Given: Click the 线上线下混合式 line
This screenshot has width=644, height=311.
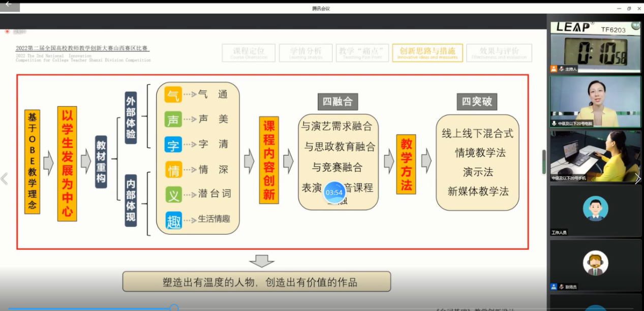Looking at the screenshot, I should click(x=477, y=134).
